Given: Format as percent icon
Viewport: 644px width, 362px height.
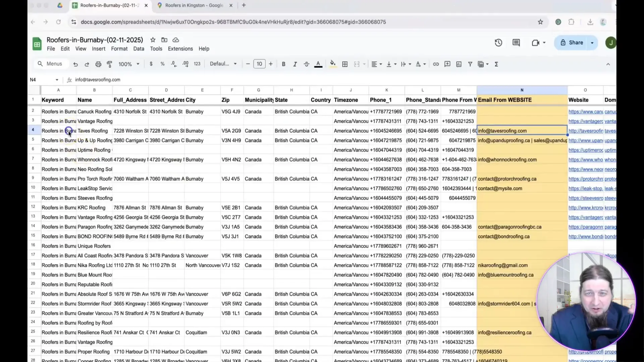Looking at the screenshot, I should 163,64.
